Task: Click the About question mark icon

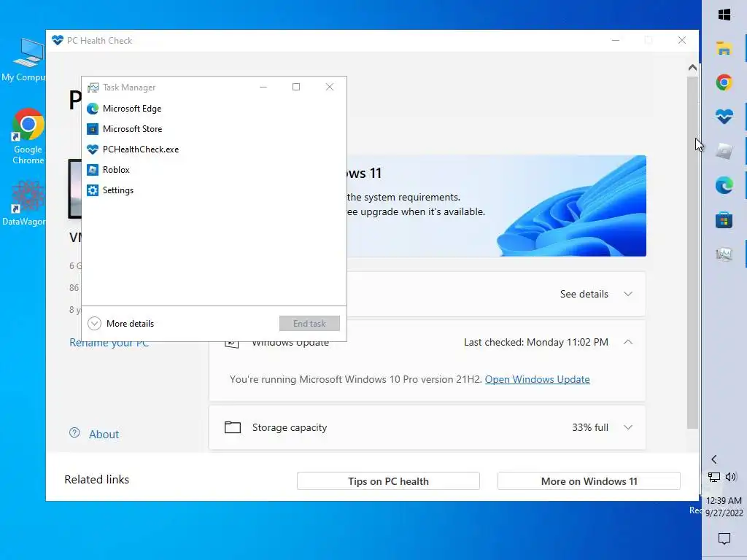Action: pos(74,433)
